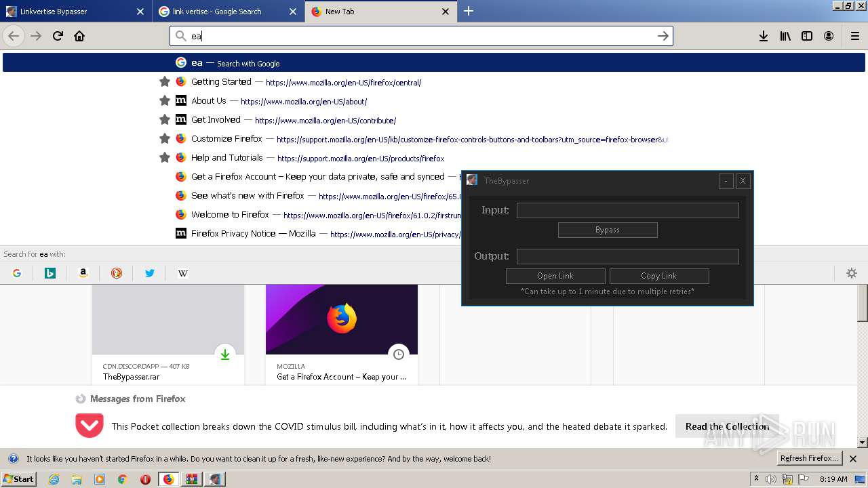
Task: Search with the Google engine icon
Action: (17, 273)
